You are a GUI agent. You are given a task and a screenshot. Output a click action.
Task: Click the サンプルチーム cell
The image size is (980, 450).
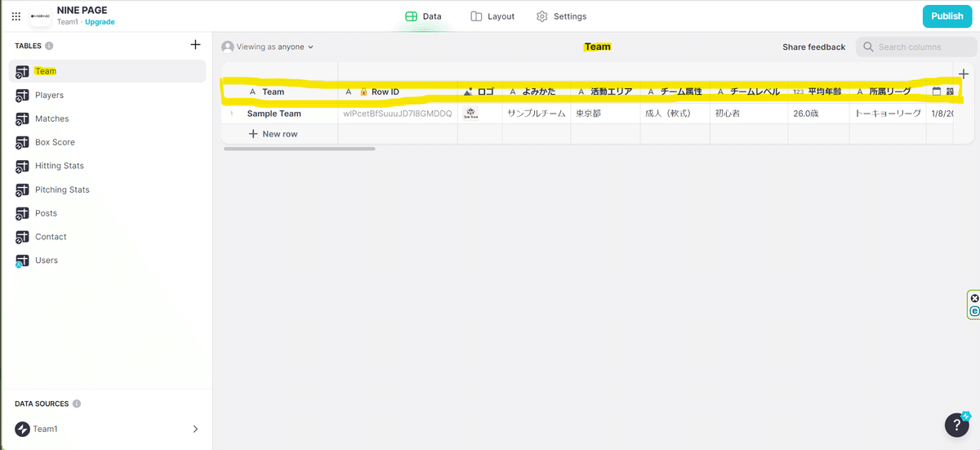coord(536,114)
